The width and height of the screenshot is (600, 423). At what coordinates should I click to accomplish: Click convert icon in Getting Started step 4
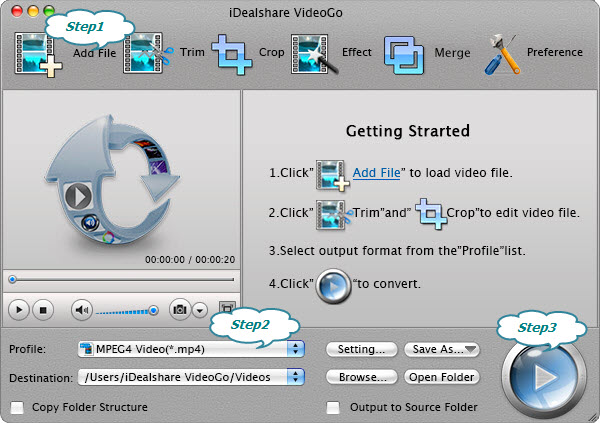tap(333, 286)
